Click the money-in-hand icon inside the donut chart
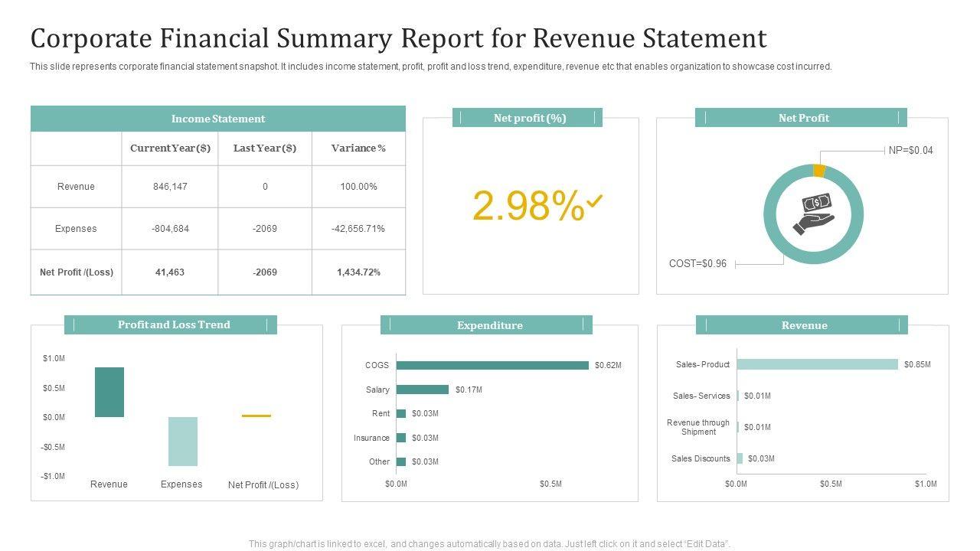The image size is (980, 551). click(x=814, y=214)
